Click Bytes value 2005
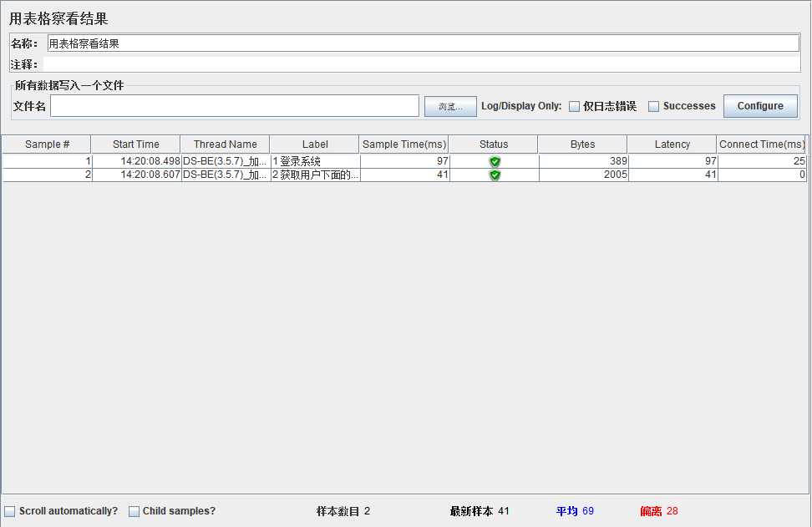This screenshot has width=812, height=527. pyautogui.click(x=584, y=175)
